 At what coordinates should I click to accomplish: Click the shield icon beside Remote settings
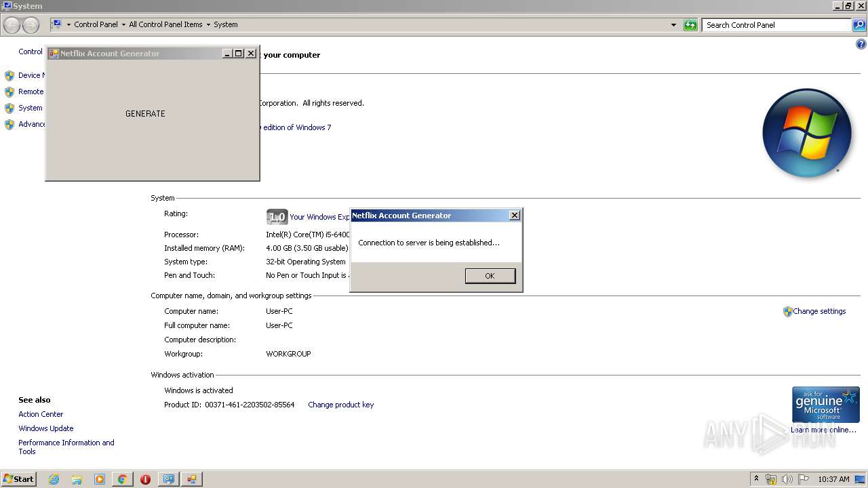point(9,91)
